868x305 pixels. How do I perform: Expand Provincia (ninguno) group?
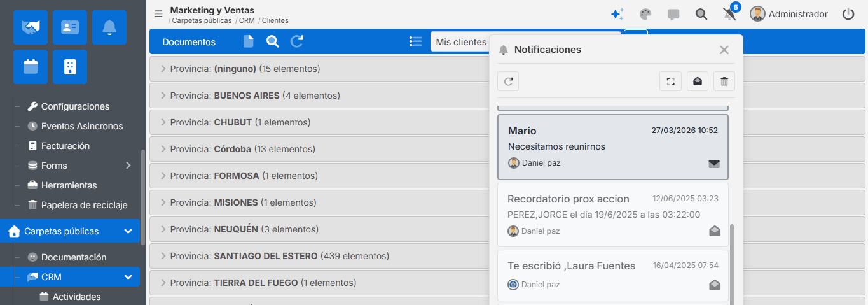[163, 69]
